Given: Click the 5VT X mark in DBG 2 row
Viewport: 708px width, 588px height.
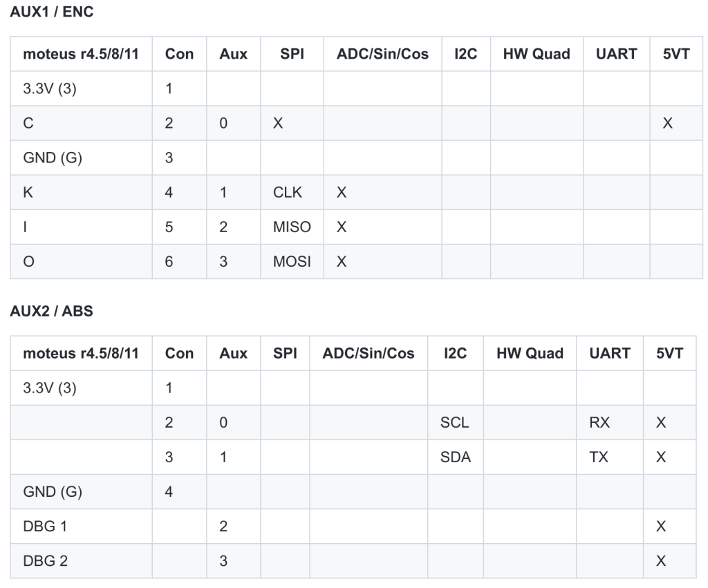Looking at the screenshot, I should (660, 560).
